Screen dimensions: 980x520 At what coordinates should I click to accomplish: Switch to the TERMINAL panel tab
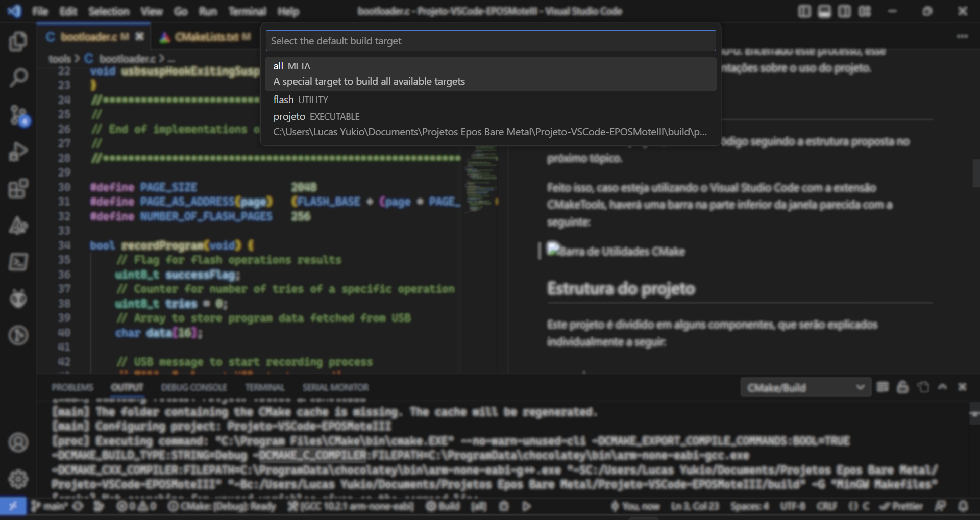point(264,387)
